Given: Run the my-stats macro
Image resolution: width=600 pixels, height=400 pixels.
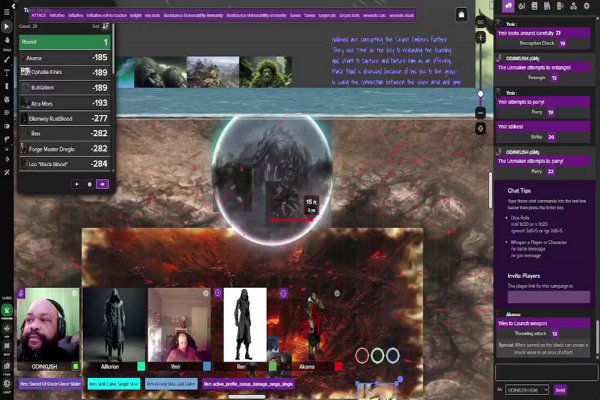Looking at the screenshot, I should tap(152, 16).
